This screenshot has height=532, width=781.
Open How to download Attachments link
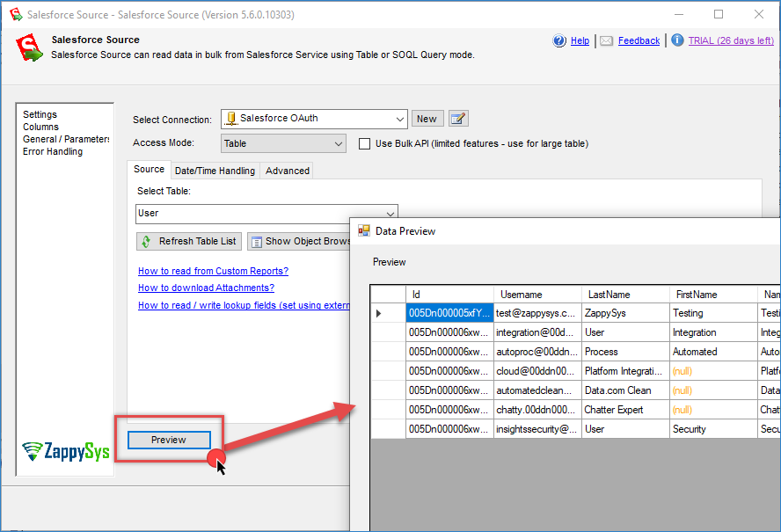click(x=206, y=288)
